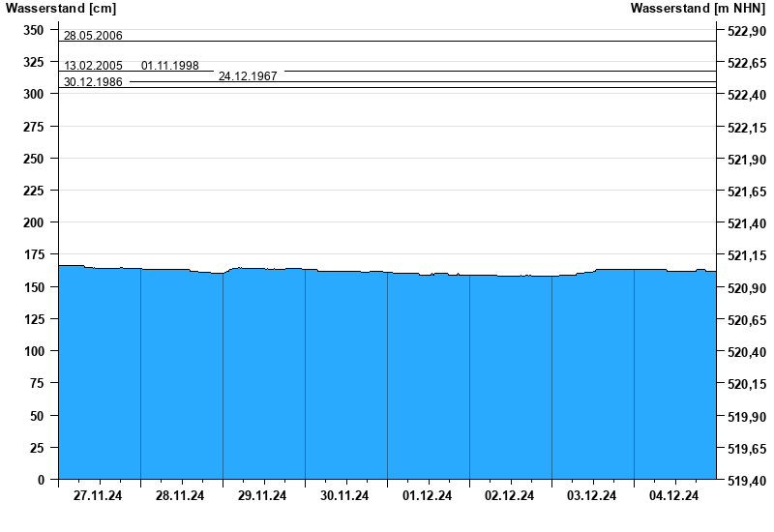The image size is (774, 532).
Task: Click the 28.05.2006 high-water mark label
Action: pyautogui.click(x=93, y=36)
